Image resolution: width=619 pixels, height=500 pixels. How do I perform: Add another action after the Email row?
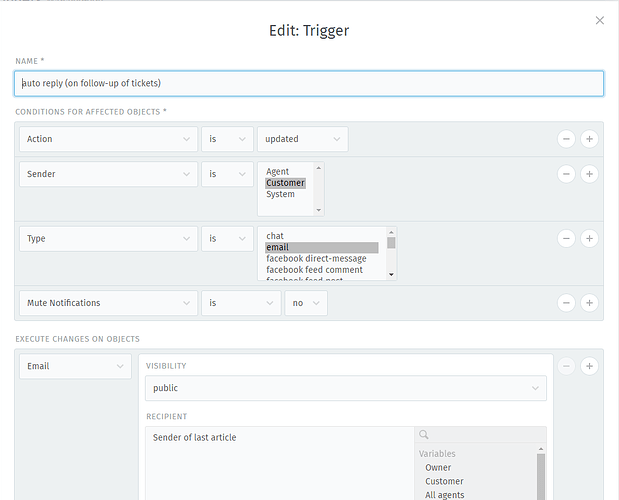pos(589,366)
